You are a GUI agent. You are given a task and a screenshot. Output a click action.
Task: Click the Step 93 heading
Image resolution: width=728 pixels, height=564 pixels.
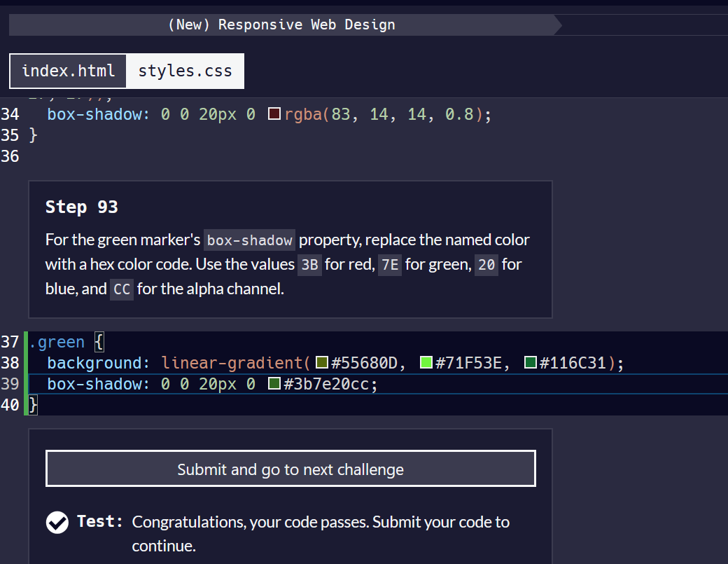point(82,207)
